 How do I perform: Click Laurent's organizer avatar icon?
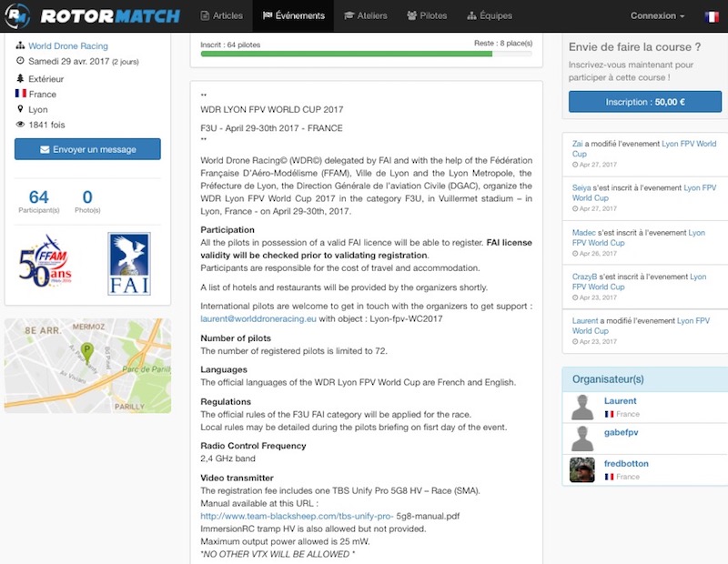click(x=582, y=407)
